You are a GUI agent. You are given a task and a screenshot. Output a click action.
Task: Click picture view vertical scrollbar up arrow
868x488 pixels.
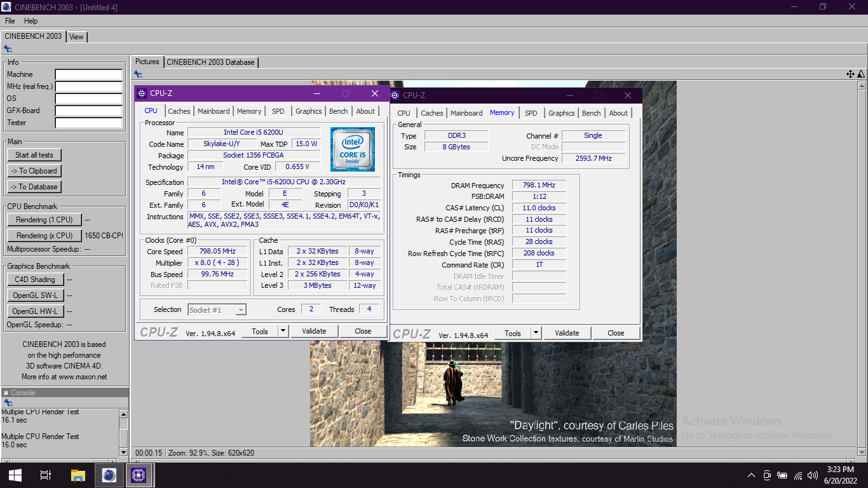coord(861,86)
